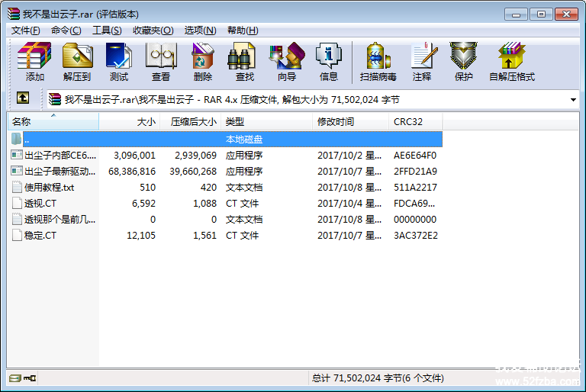Click CRC value 00000000
Screen dimensions: 586x392
coord(415,220)
